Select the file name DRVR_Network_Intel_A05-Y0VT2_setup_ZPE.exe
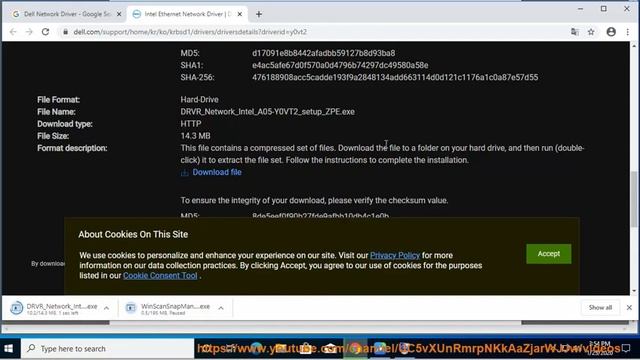The image size is (640, 360). click(x=267, y=112)
